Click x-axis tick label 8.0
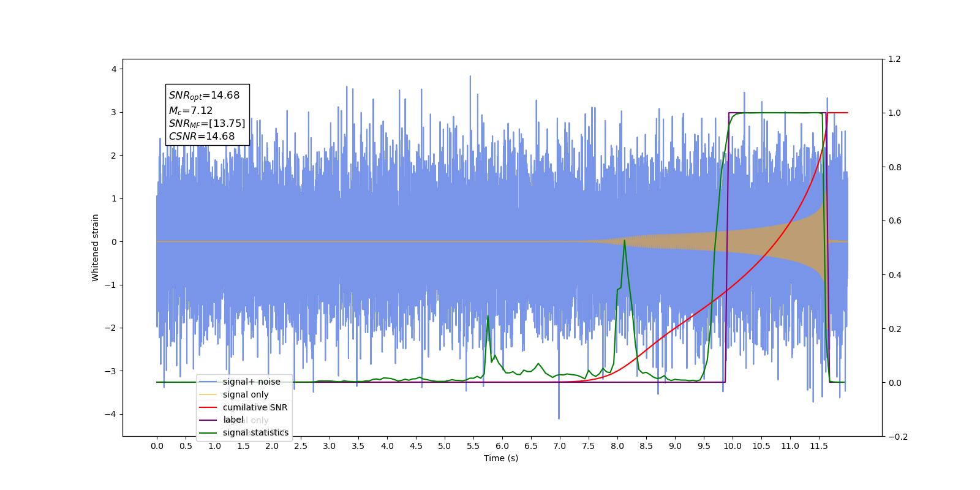The image size is (980, 490). 617,446
